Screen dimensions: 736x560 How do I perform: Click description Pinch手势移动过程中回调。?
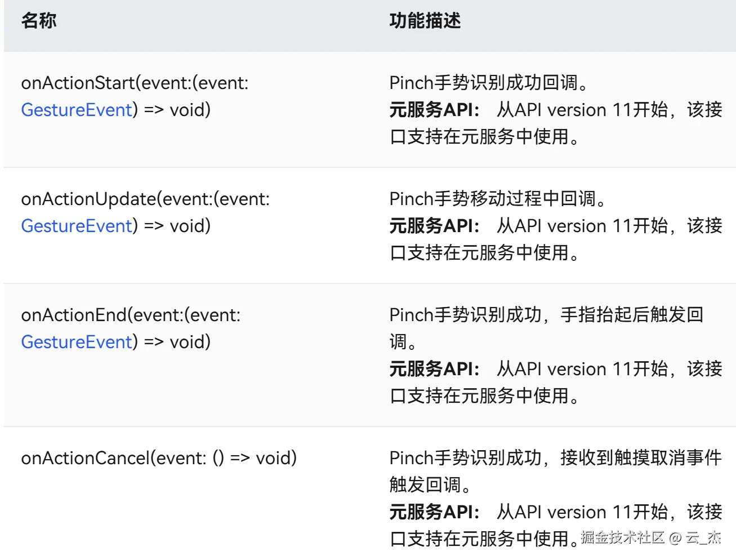[x=498, y=199]
